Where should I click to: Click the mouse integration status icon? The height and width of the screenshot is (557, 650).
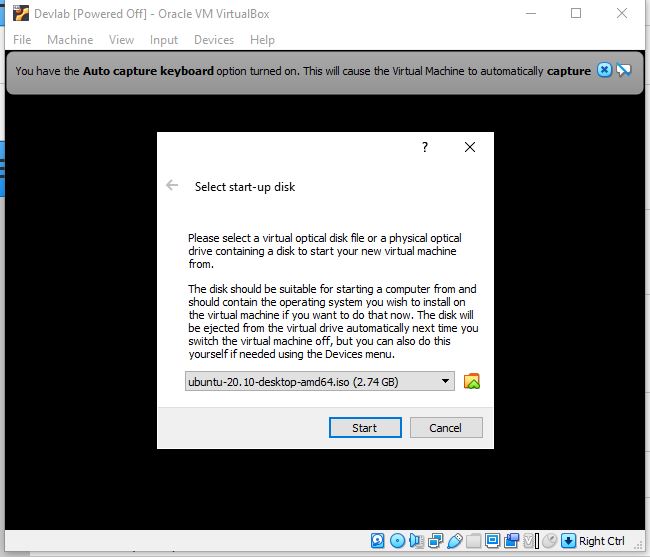point(550,541)
